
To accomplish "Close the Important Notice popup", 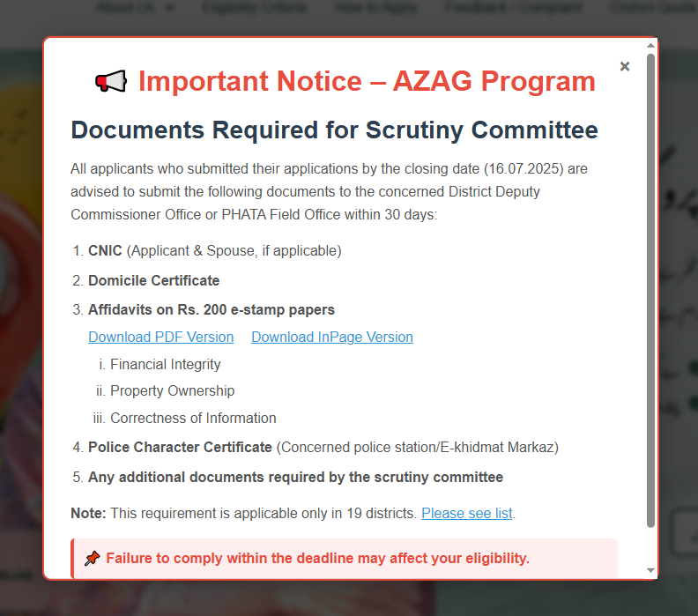I will [x=625, y=66].
